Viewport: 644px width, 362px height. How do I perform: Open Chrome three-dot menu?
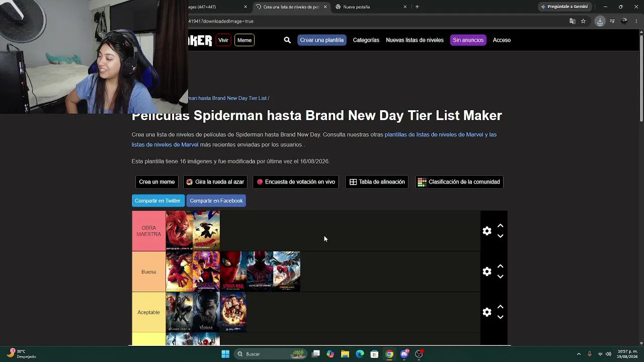tap(636, 21)
